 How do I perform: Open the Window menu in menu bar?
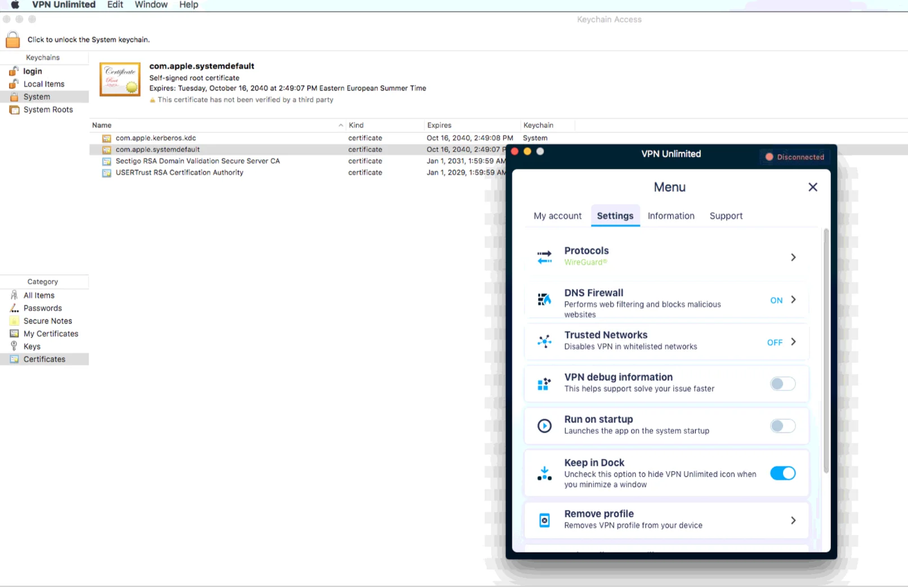click(x=151, y=5)
